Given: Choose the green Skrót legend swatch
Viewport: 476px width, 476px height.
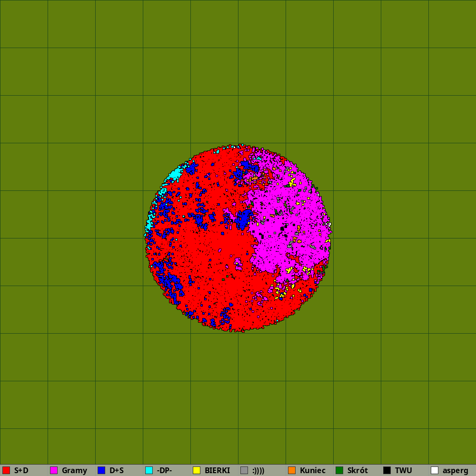Looking at the screenshot, I should coord(339,470).
